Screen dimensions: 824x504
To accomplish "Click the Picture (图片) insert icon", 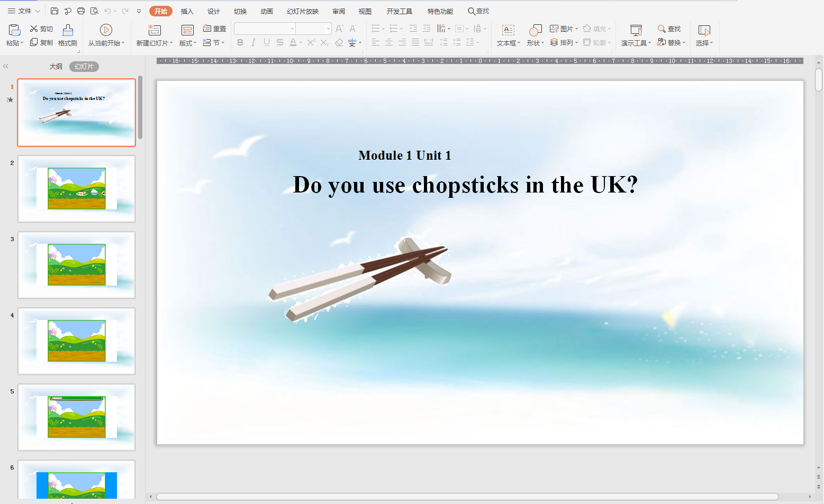I will (x=554, y=29).
